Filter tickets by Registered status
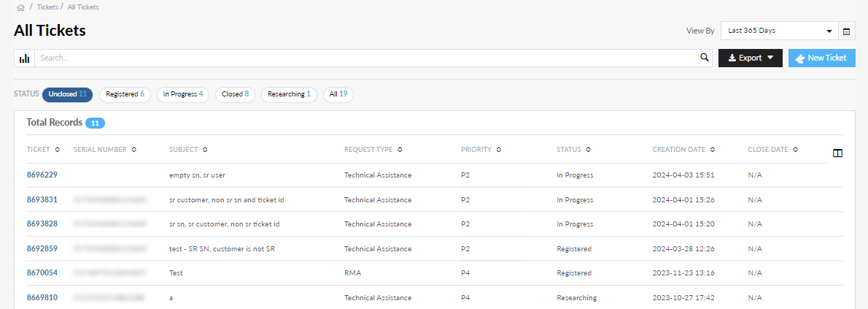 coord(125,94)
